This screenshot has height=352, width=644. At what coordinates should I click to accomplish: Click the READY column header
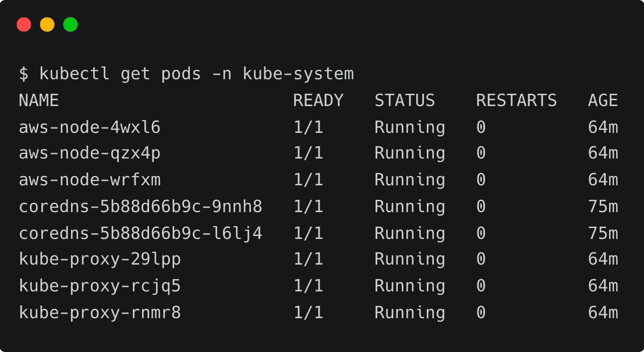(x=318, y=101)
